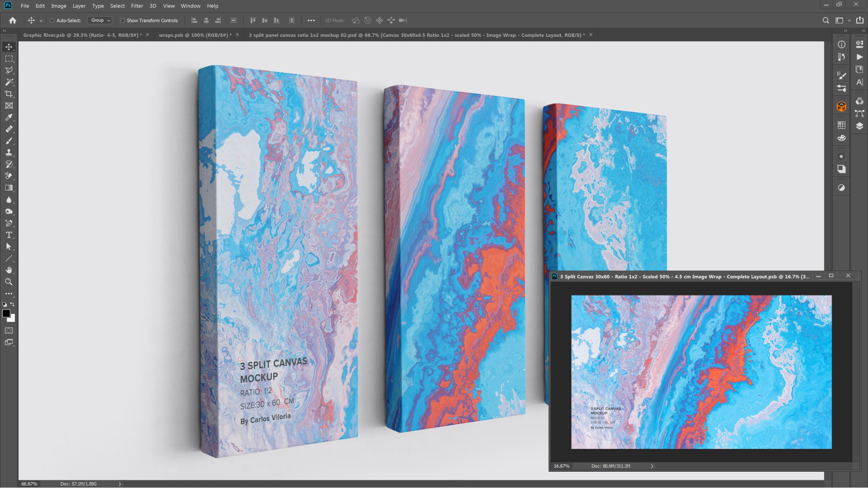Select the Magic Wand tool

click(9, 82)
